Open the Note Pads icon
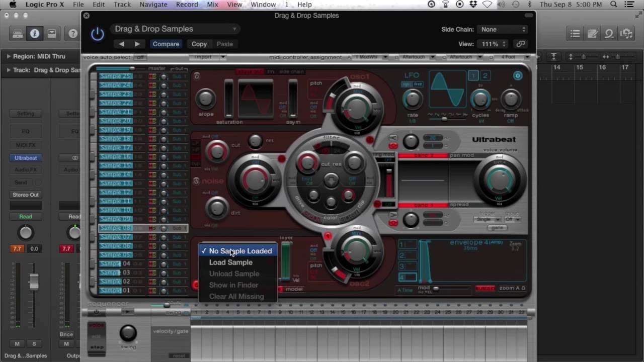This screenshot has height=362, width=644. pos(592,34)
